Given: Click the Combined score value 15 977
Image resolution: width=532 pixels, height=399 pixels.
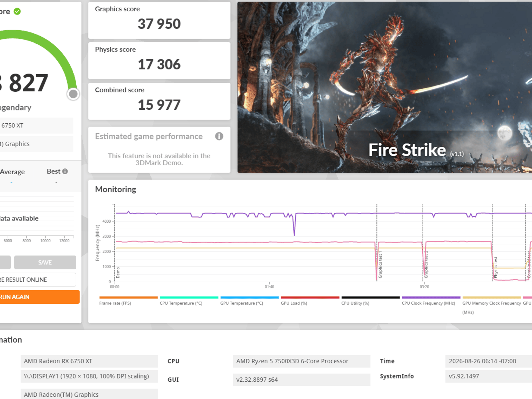Looking at the screenshot, I should (x=159, y=105).
